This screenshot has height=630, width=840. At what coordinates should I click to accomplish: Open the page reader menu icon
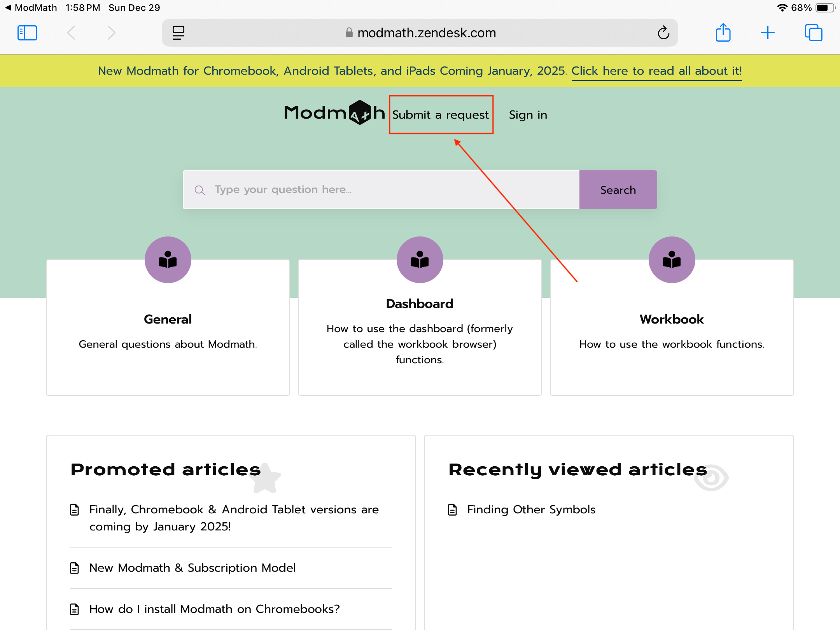point(178,33)
